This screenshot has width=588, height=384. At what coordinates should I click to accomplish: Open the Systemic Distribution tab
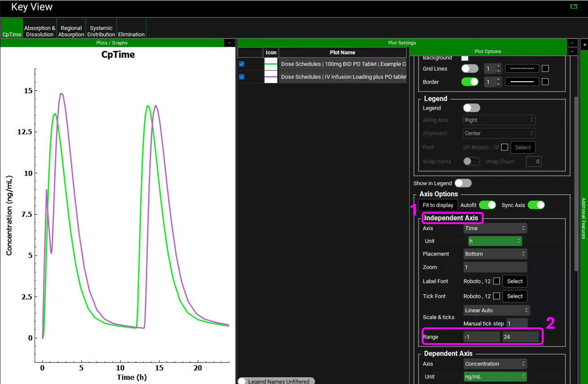click(101, 31)
